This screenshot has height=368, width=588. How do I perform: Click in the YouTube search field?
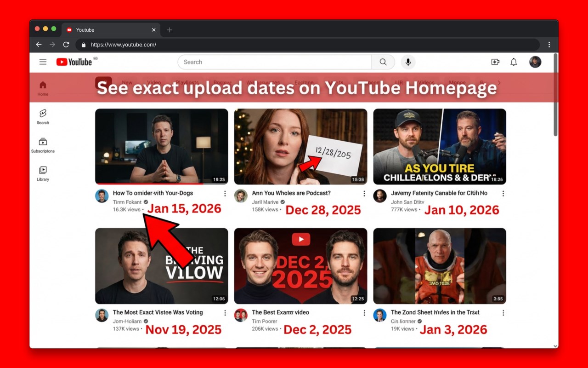(x=275, y=62)
